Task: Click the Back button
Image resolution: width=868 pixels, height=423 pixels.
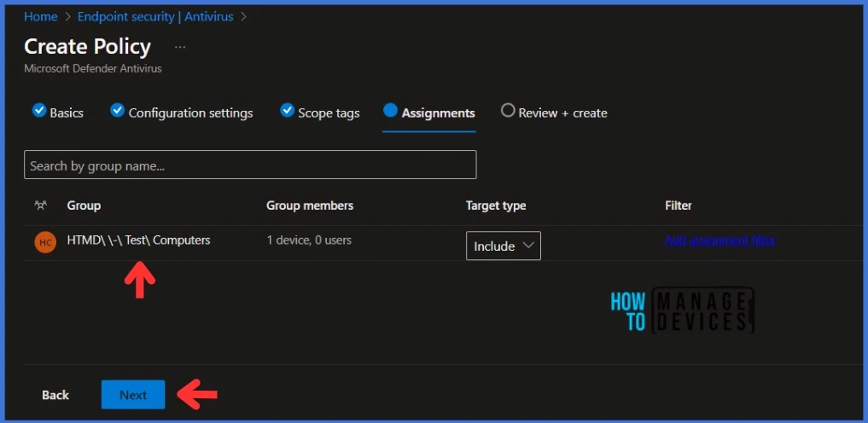Action: click(x=55, y=395)
